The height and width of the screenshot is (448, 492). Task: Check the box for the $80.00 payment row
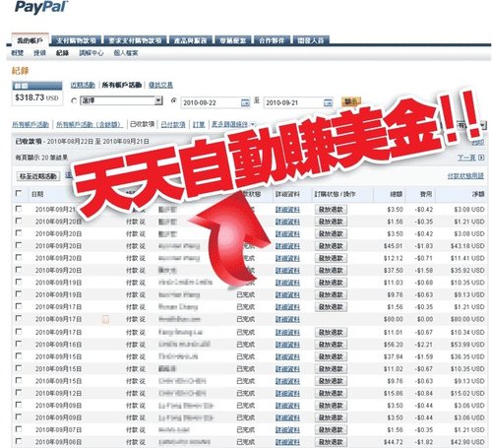pos(19,318)
